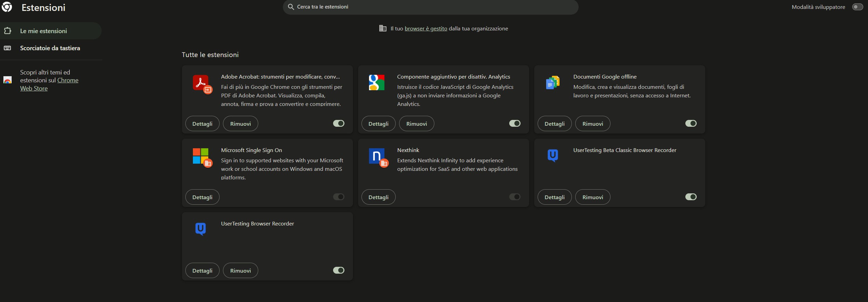The image size is (868, 302).
Task: Open Dettagli for Google Analytics opt-out add-on
Action: [378, 124]
